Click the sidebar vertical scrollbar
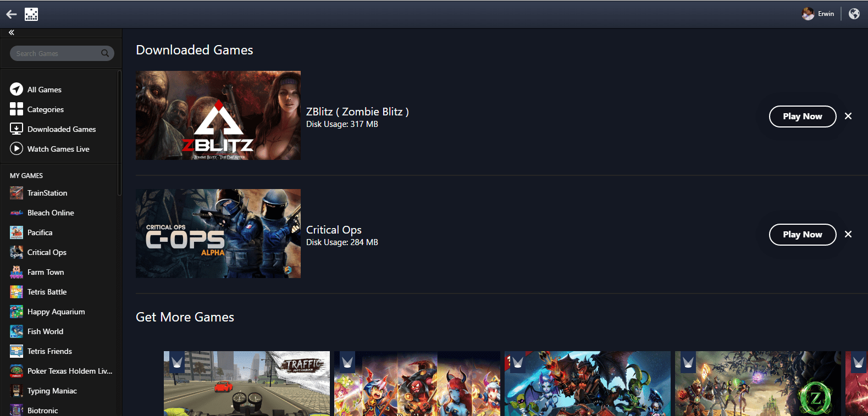The height and width of the screenshot is (416, 868). 119,132
